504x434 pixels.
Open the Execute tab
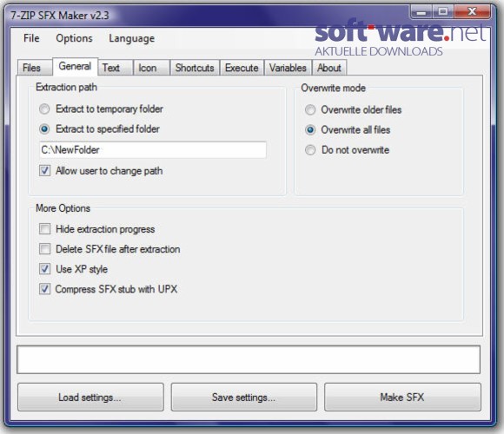click(x=242, y=68)
